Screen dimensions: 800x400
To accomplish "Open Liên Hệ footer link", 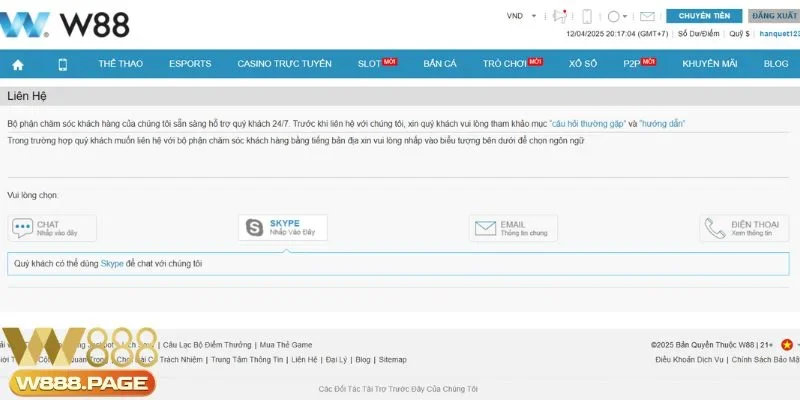I will (x=304, y=360).
